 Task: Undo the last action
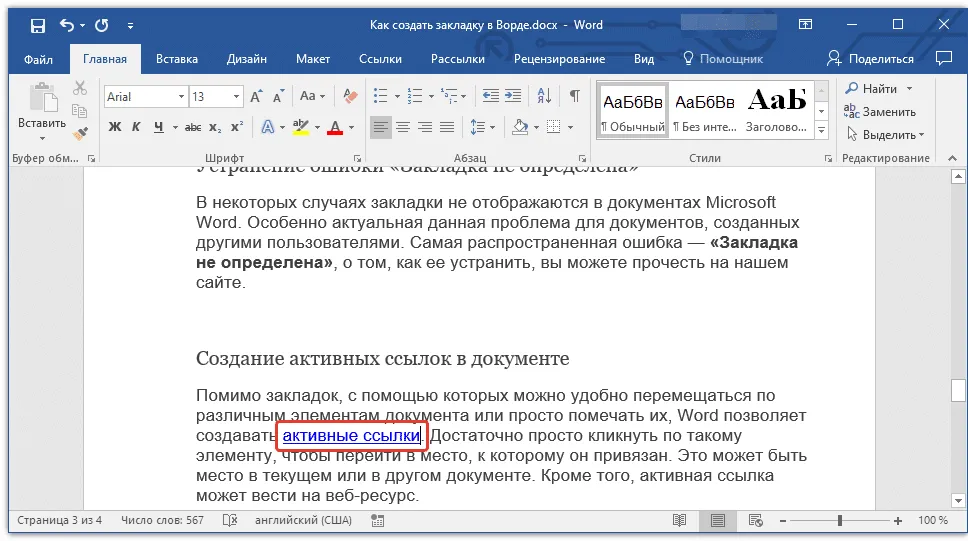pyautogui.click(x=66, y=25)
